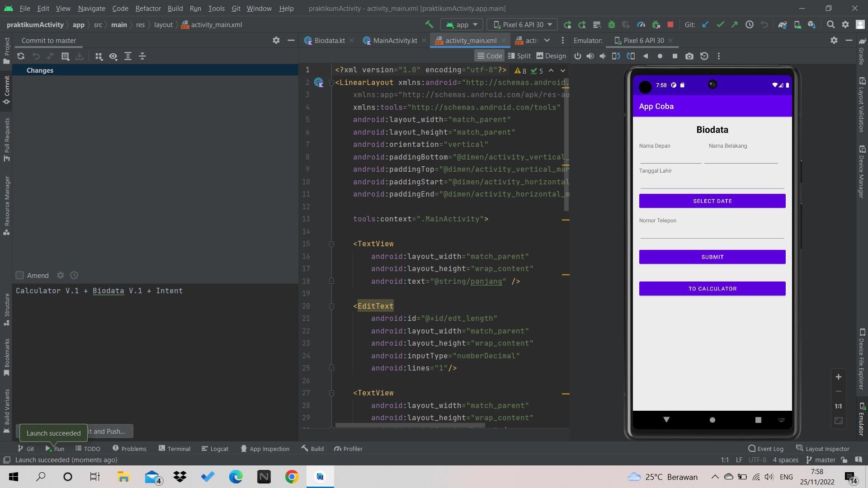868x488 pixels.
Task: Open the app run configuration dropdown
Action: pos(462,25)
